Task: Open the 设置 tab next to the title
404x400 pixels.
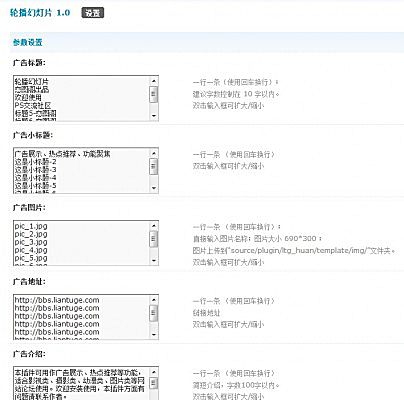Action: click(x=93, y=13)
